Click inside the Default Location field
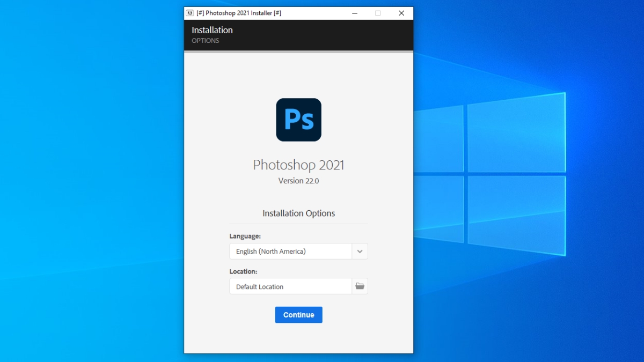 click(290, 286)
